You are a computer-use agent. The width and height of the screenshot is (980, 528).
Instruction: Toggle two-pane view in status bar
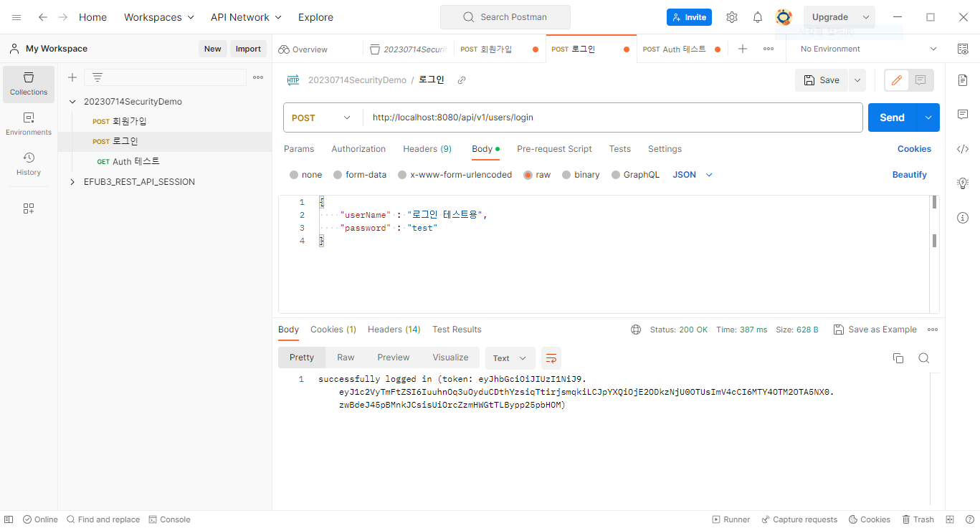(950, 519)
